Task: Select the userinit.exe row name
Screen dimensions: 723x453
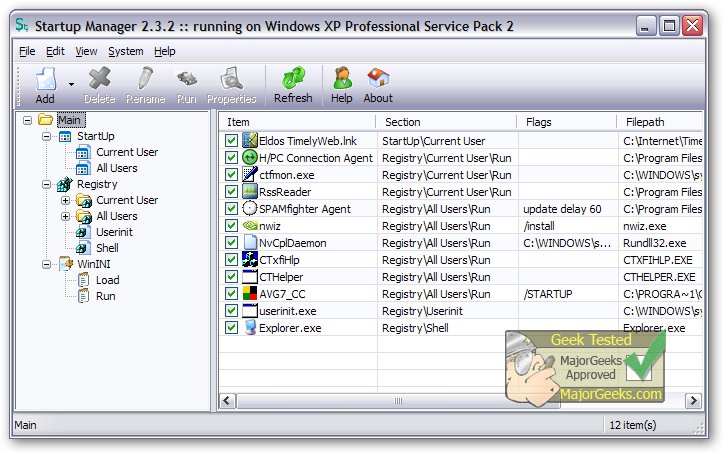Action: pyautogui.click(x=288, y=311)
